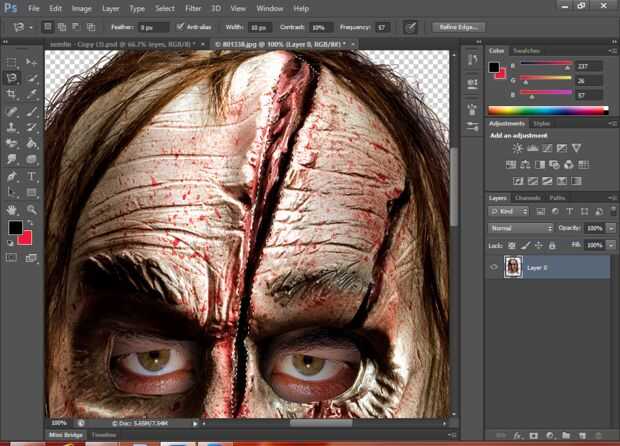The image size is (620, 446).
Task: Pick the Hand tool
Action: [x=12, y=209]
